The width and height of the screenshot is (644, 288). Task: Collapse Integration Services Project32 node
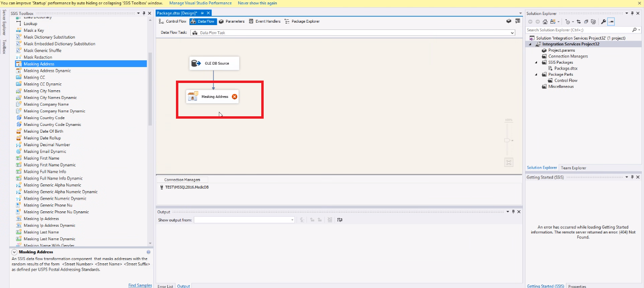coord(531,44)
